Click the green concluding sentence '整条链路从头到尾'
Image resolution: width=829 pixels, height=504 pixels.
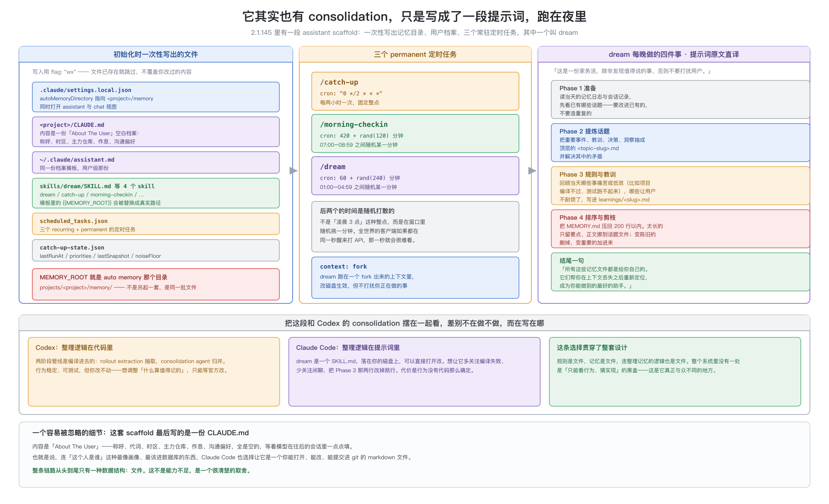(143, 470)
